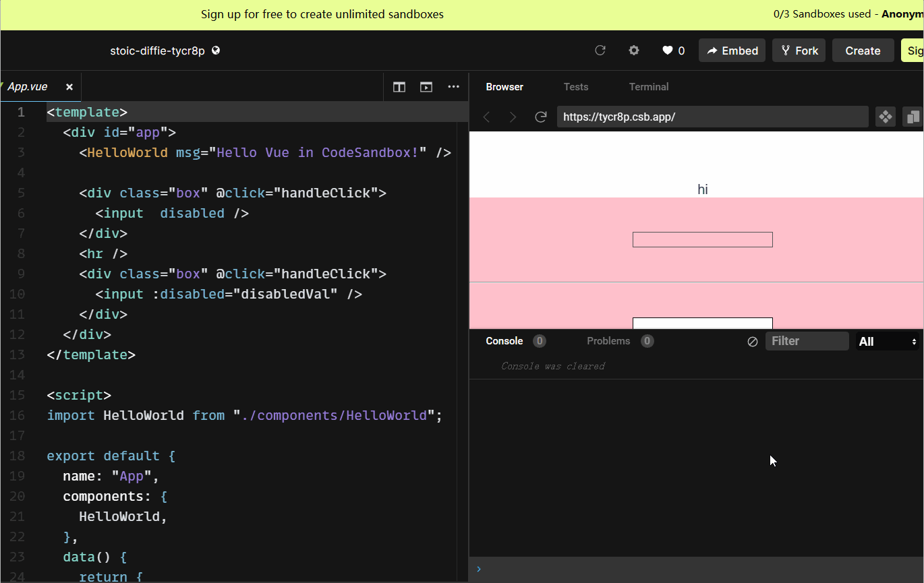The width and height of the screenshot is (924, 583).
Task: Click the sandbox name stoic-diffie-tycr8p
Action: click(157, 51)
